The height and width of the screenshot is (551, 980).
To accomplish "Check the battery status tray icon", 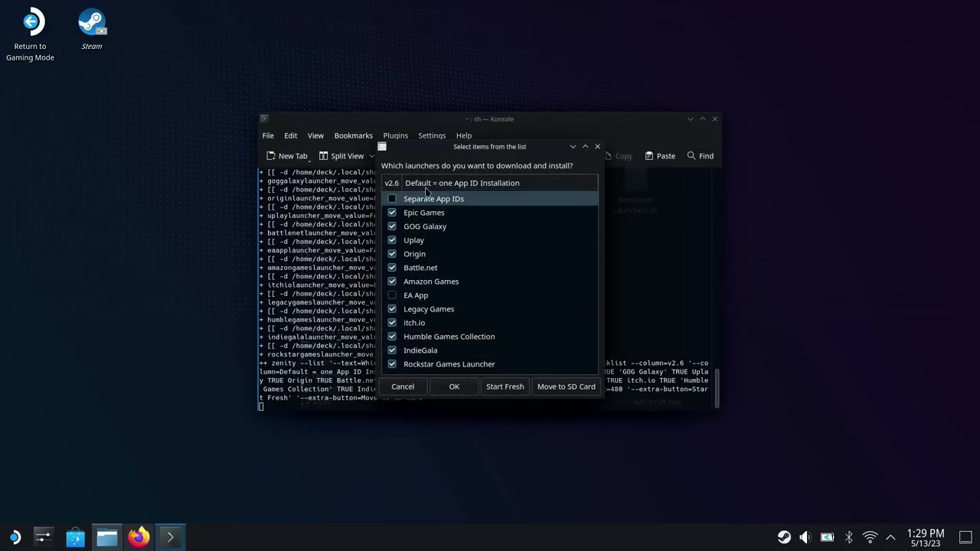I will tap(827, 537).
